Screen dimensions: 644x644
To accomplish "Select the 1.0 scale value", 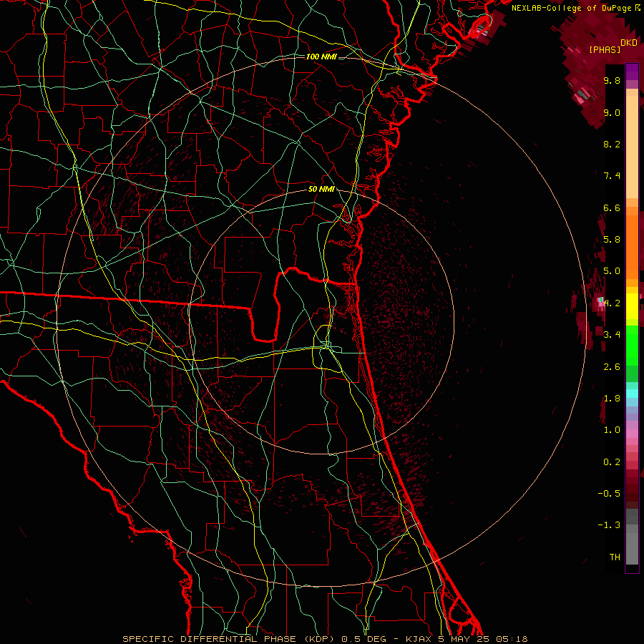I will tap(612, 429).
